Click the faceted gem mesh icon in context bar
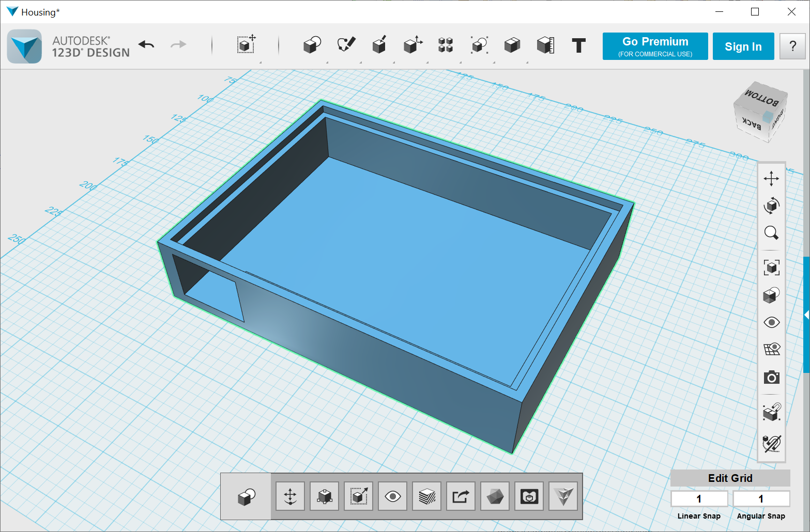 coord(495,496)
